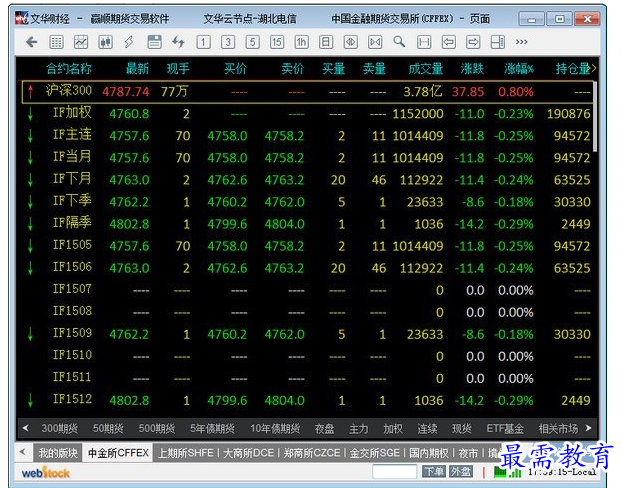Open the 加权 tab
The image size is (622, 488).
click(x=393, y=428)
